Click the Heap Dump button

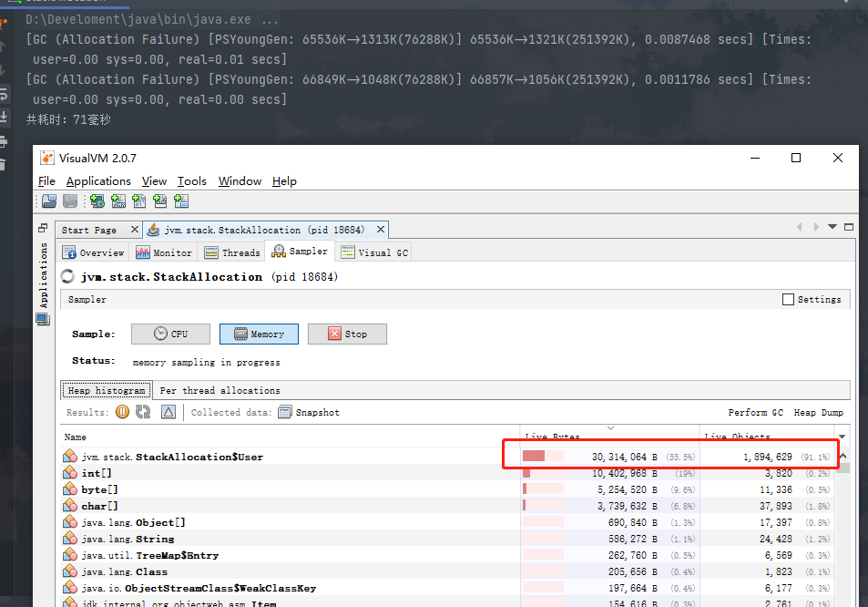click(818, 412)
